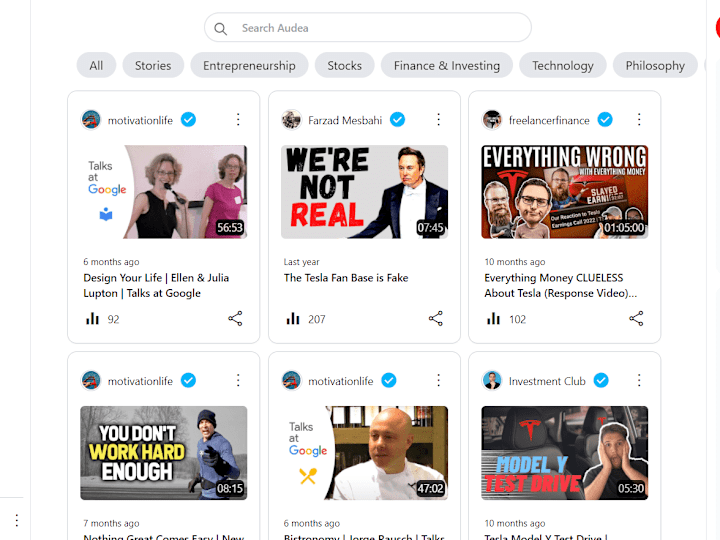Open Everything Money CLUELESS About Tesla title
The width and height of the screenshot is (720, 540).
pyautogui.click(x=561, y=285)
